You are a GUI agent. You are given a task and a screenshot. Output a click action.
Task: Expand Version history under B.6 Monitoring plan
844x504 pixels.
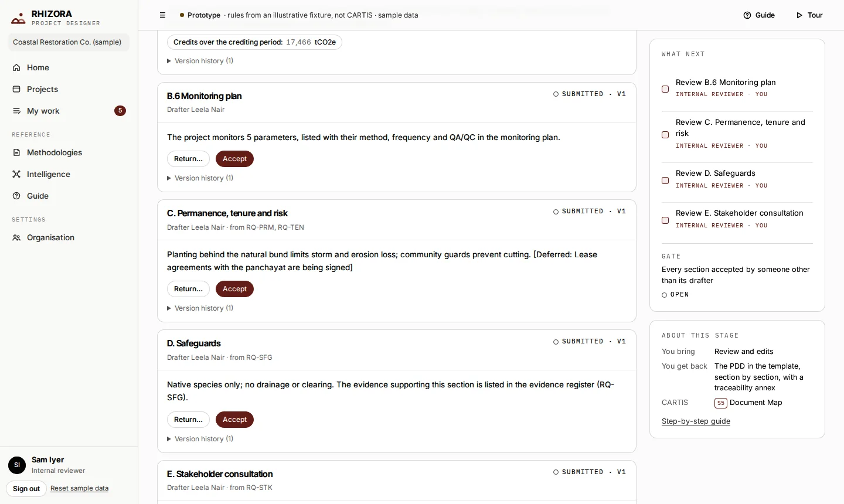coord(200,178)
